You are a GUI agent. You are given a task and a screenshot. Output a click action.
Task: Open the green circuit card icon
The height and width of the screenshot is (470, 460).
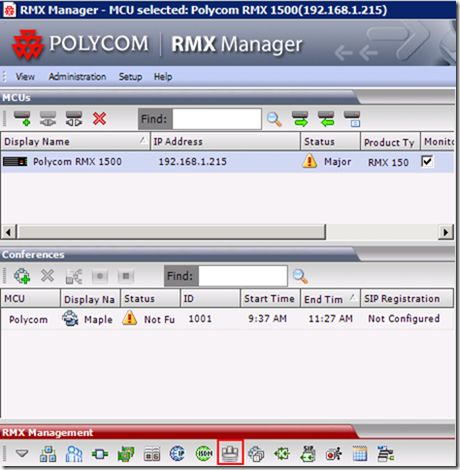click(126, 454)
